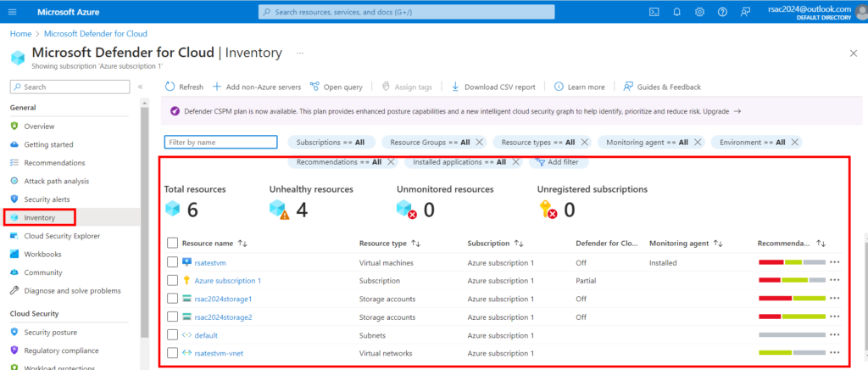The width and height of the screenshot is (868, 370).
Task: Click the top search resources box
Action: point(406,12)
